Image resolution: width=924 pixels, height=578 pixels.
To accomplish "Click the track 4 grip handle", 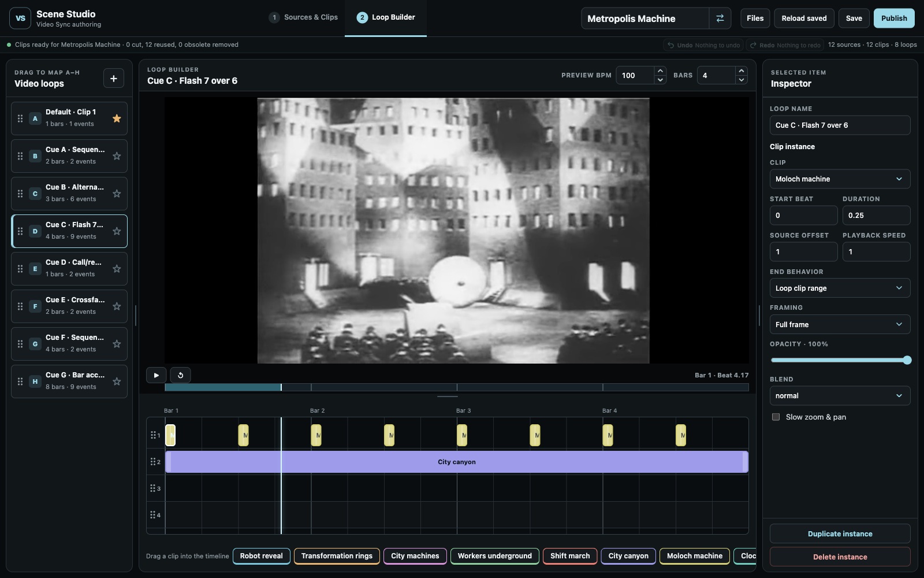I will pos(153,515).
